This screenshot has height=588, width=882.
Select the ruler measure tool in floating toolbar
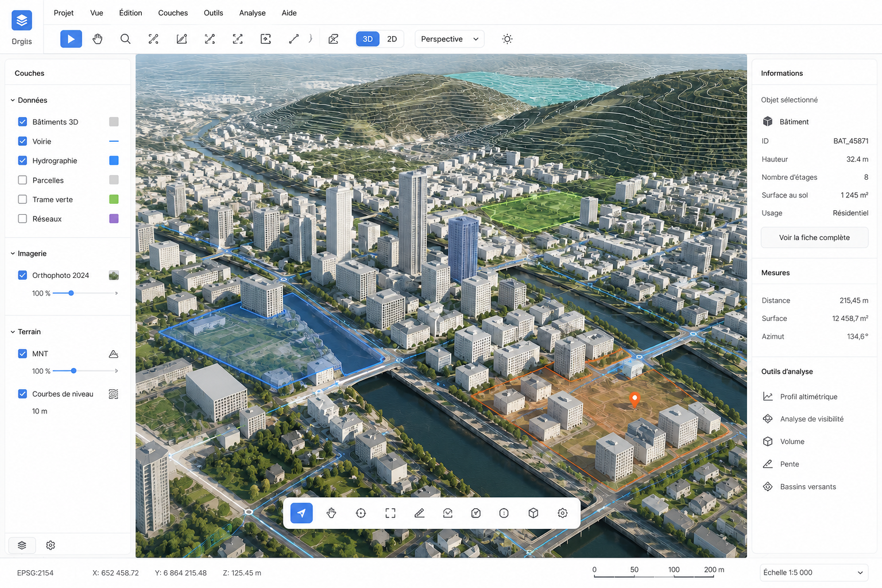[x=419, y=513]
